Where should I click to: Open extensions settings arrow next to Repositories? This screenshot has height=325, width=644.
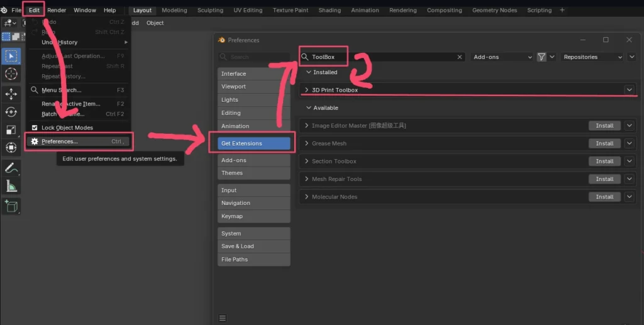(631, 57)
